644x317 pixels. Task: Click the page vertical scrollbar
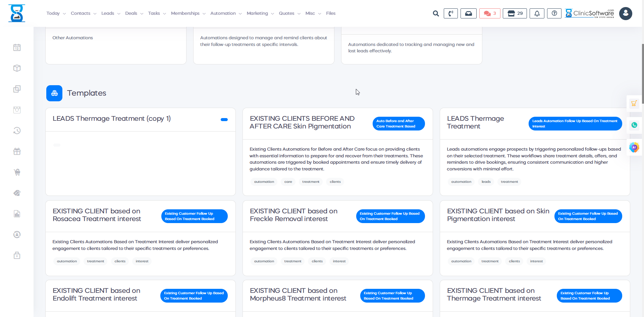(642, 74)
